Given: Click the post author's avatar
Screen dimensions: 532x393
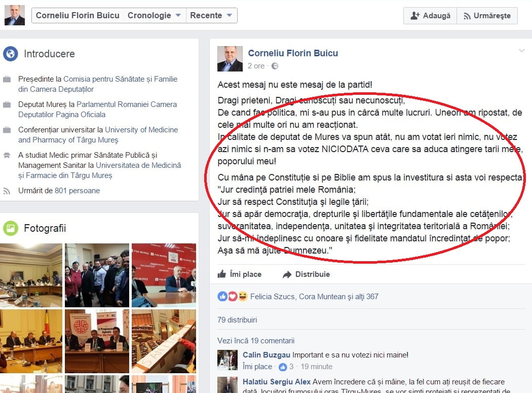Looking at the screenshot, I should pos(230,59).
